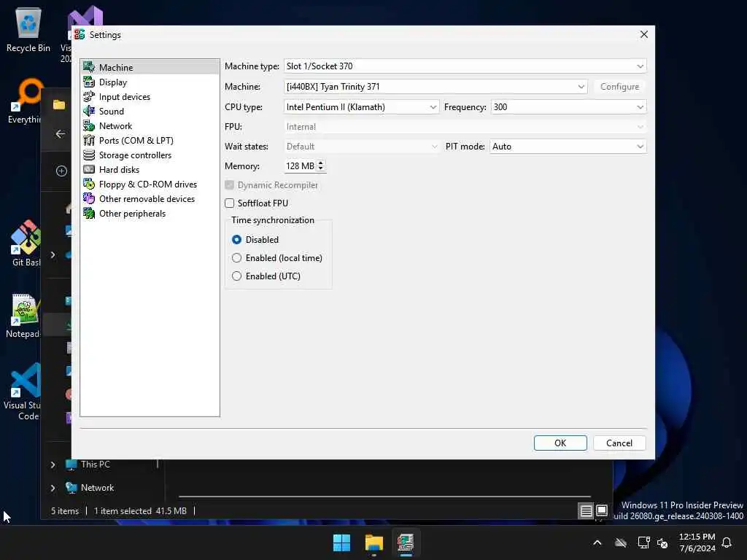Viewport: 747px width, 560px height.
Task: Select Network in Explorer navigation tree
Action: 97,488
